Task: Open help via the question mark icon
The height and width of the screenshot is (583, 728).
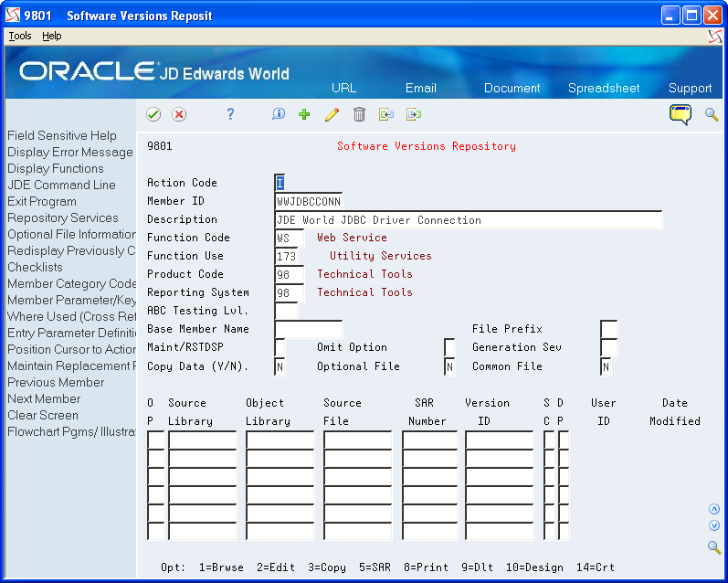Action: 230,114
